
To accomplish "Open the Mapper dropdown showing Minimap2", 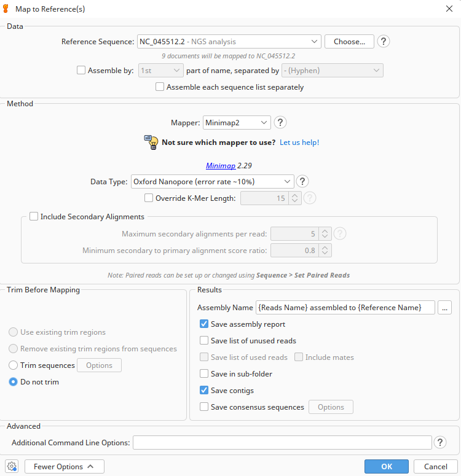I will 237,123.
